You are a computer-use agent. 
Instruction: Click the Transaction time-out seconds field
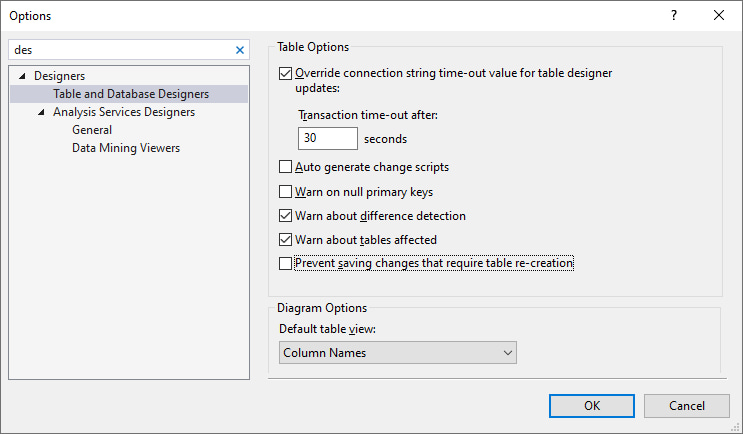pos(327,139)
